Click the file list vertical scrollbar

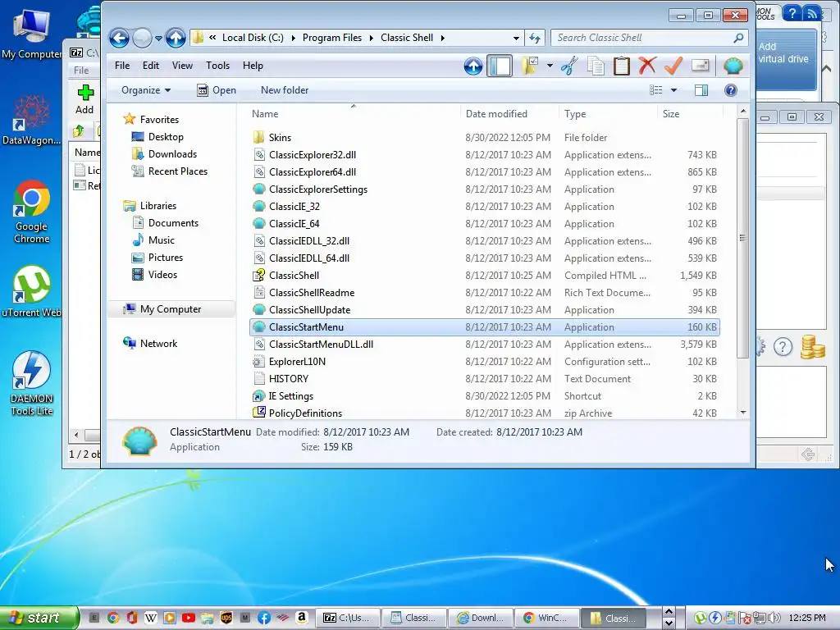[x=742, y=238]
